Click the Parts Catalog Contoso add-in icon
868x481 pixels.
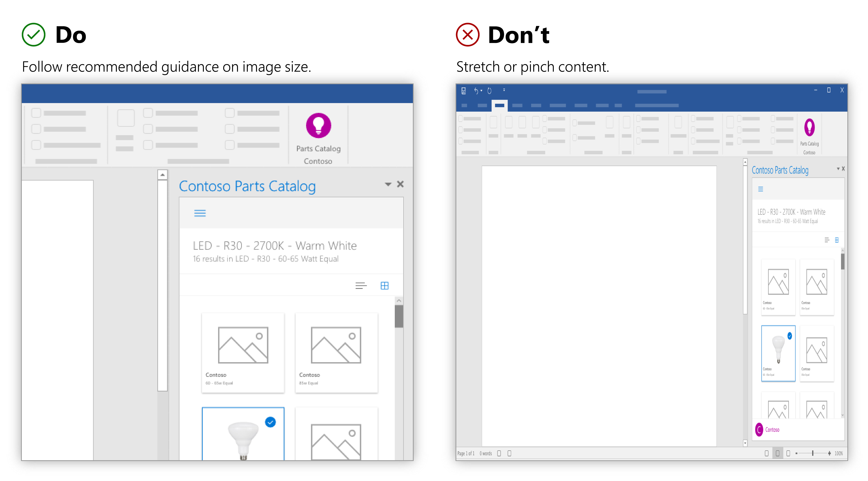[318, 126]
